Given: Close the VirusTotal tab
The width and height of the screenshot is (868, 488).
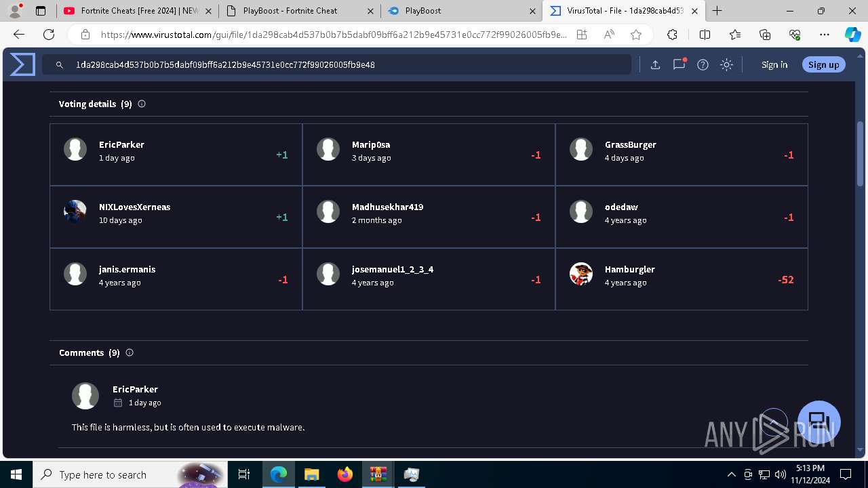Looking at the screenshot, I should click(x=694, y=11).
